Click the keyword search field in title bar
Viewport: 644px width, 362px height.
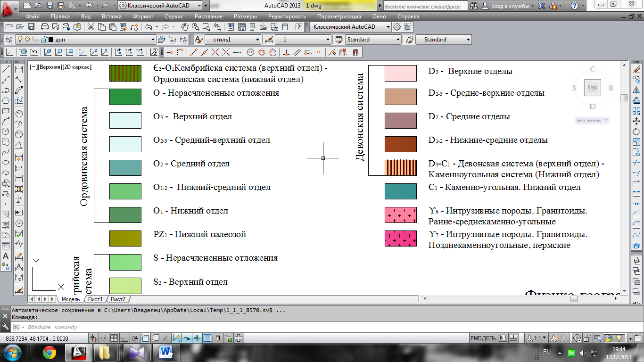click(x=425, y=6)
